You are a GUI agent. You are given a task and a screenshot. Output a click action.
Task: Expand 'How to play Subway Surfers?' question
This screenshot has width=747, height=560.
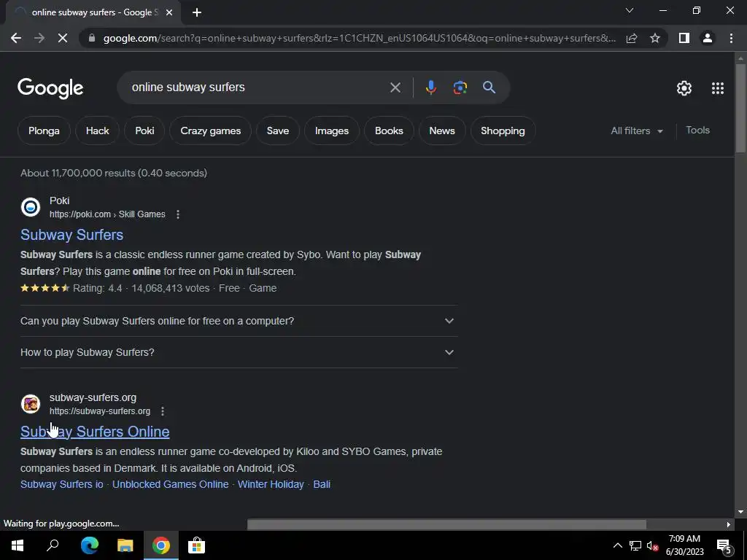click(239, 352)
